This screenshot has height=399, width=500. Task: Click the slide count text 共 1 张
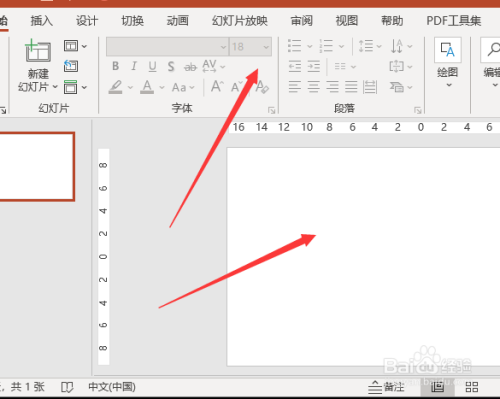coord(27,387)
